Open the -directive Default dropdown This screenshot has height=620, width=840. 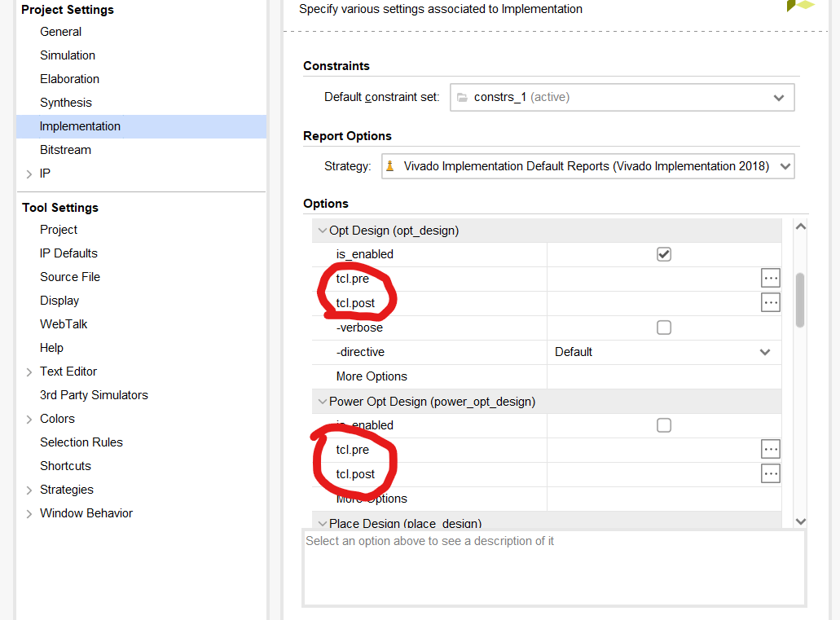[x=664, y=352]
